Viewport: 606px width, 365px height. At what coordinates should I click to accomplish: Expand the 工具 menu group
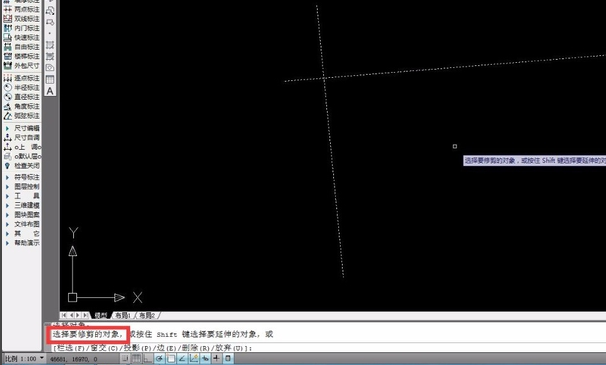click(x=22, y=196)
